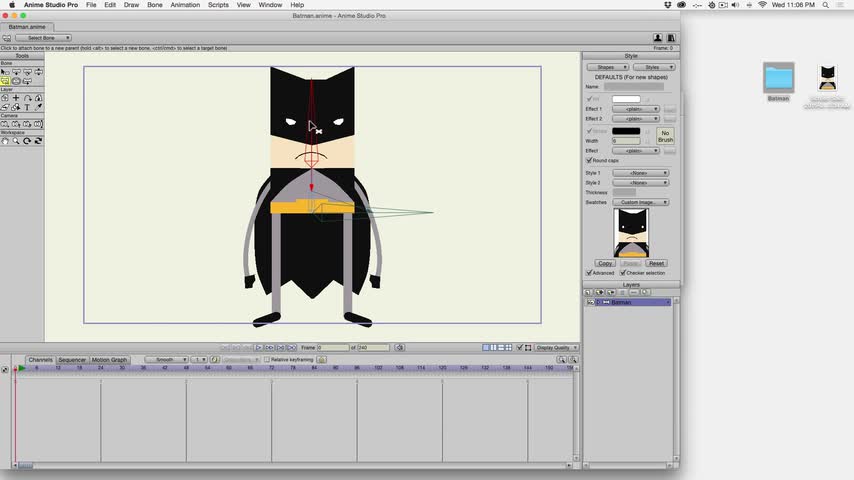Image resolution: width=854 pixels, height=480 pixels.
Task: Open the Select Bone dropdown
Action: pyautogui.click(x=44, y=38)
